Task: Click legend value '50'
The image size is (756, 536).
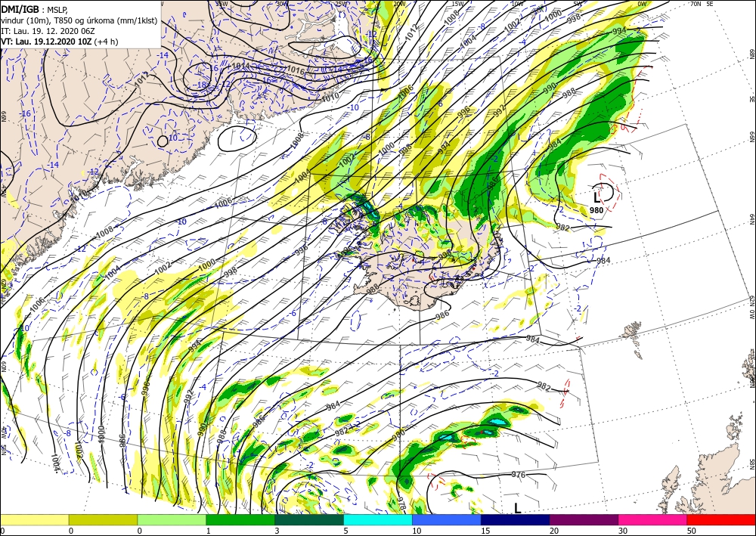Action: pyautogui.click(x=692, y=531)
